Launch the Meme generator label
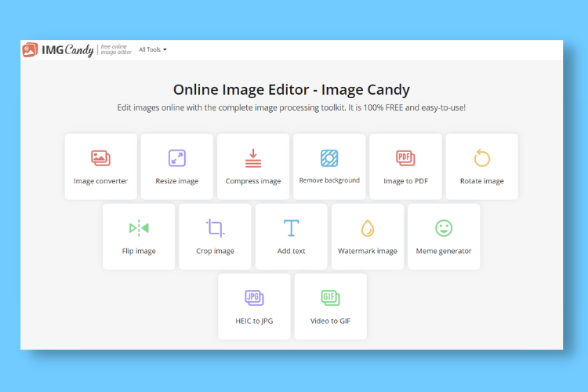588x392 pixels. click(444, 251)
